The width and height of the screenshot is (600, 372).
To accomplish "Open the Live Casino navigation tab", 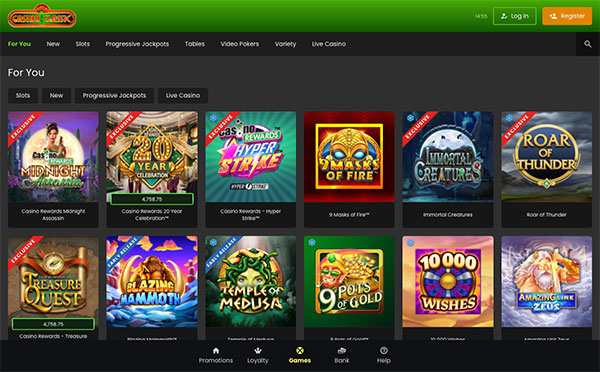I will point(329,44).
